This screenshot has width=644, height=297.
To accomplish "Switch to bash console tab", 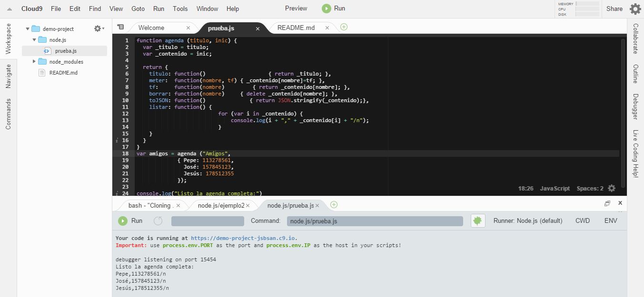I will [x=150, y=205].
